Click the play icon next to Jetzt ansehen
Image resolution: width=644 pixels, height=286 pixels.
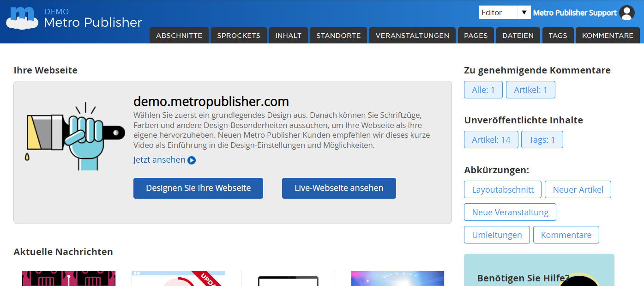click(x=192, y=160)
